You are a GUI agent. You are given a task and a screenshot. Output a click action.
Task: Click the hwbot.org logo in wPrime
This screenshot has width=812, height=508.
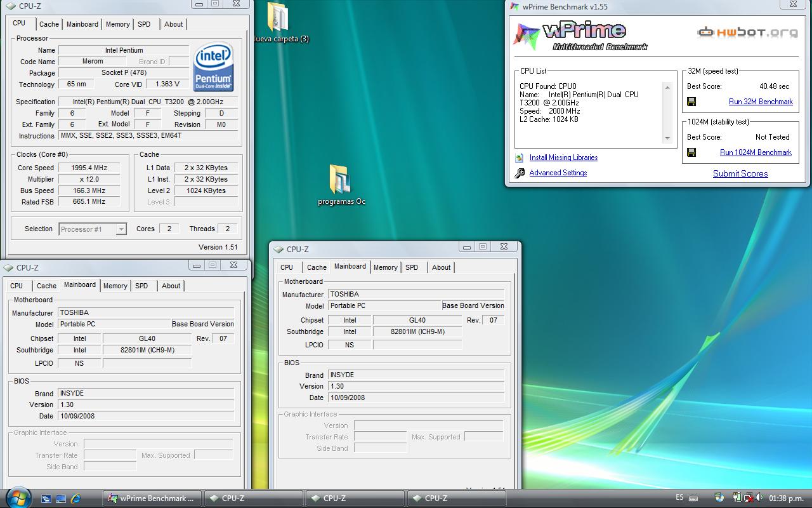tap(747, 32)
